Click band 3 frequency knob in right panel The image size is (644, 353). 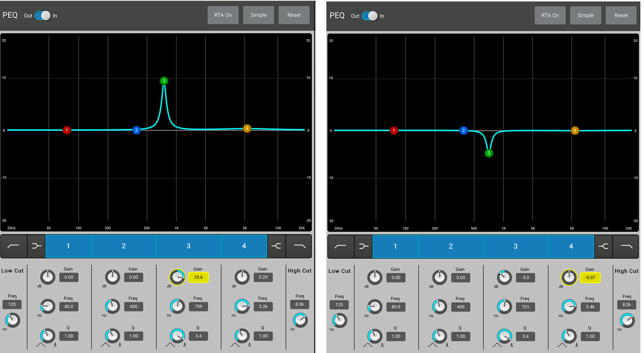coord(504,307)
